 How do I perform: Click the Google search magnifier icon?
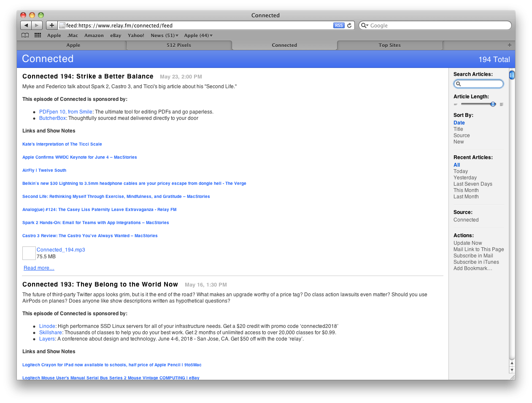point(364,25)
